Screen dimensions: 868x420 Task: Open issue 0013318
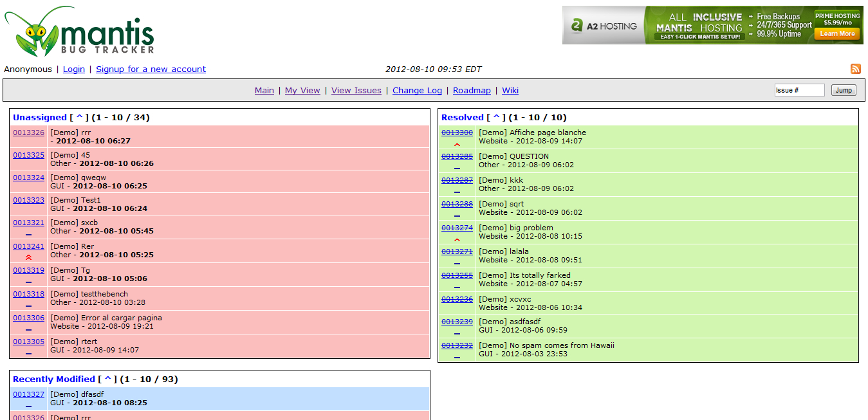point(29,294)
